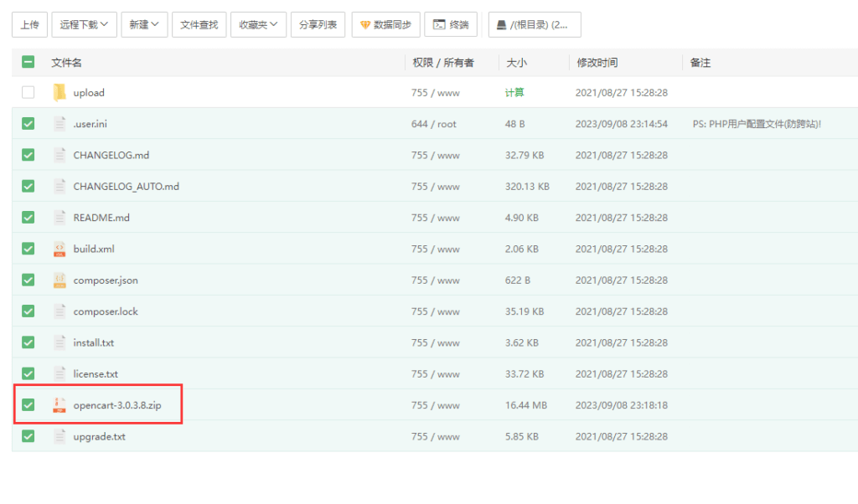Click the 上传 upload button
This screenshot has height=504, width=858.
[x=29, y=24]
